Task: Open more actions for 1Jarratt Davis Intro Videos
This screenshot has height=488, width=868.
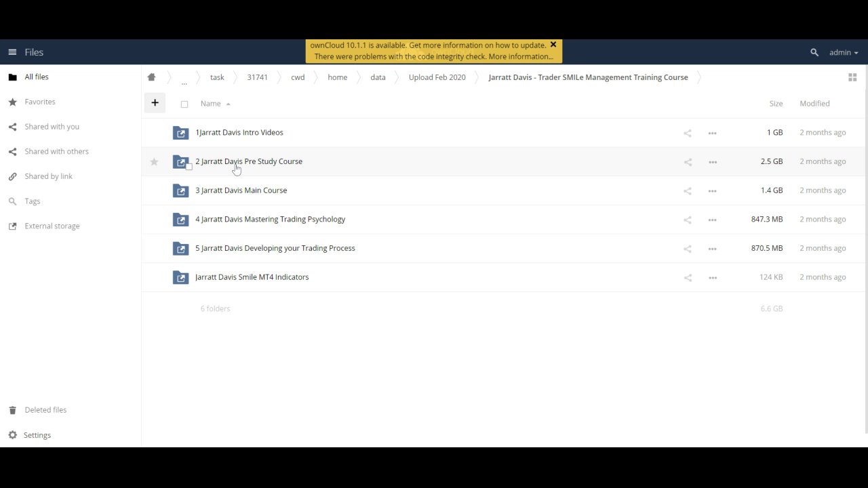Action: pyautogui.click(x=712, y=133)
